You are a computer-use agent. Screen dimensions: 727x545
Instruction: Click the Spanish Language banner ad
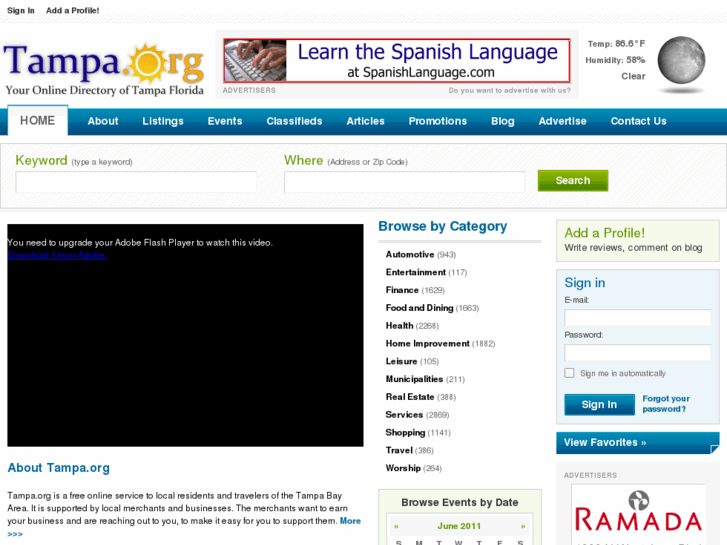[396, 60]
